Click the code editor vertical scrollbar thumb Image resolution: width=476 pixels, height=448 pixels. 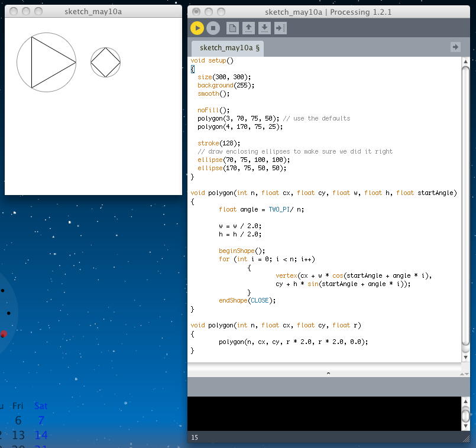click(x=466, y=201)
